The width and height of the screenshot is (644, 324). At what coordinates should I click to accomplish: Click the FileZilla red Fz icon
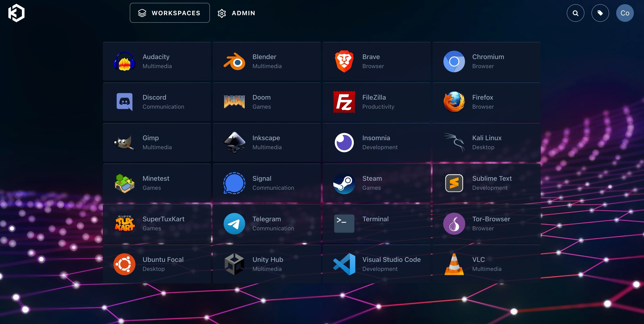coord(344,102)
